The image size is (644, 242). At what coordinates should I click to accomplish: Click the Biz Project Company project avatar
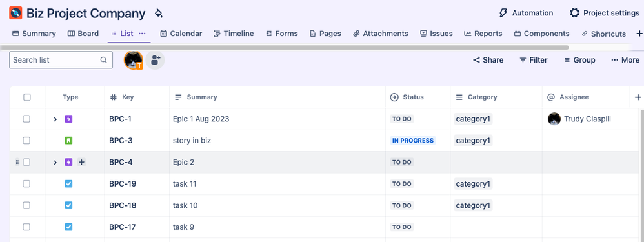click(15, 13)
